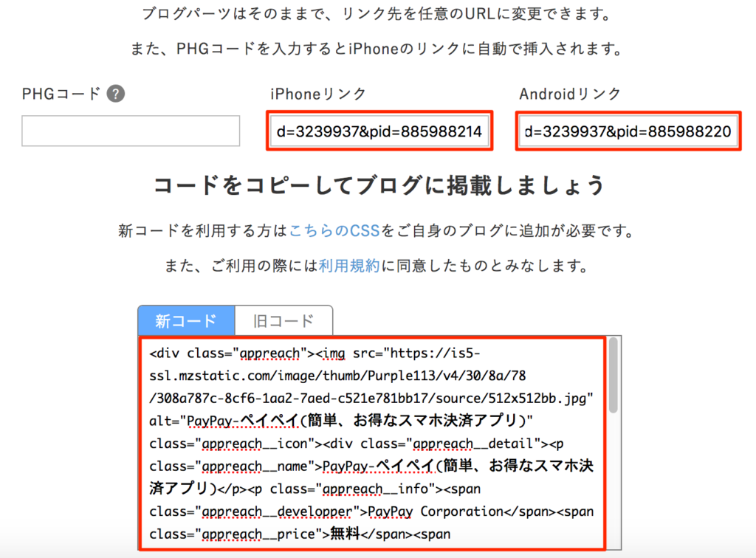This screenshot has width=756, height=558.
Task: Click inside the generated HTML code textarea
Action: pyautogui.click(x=372, y=444)
